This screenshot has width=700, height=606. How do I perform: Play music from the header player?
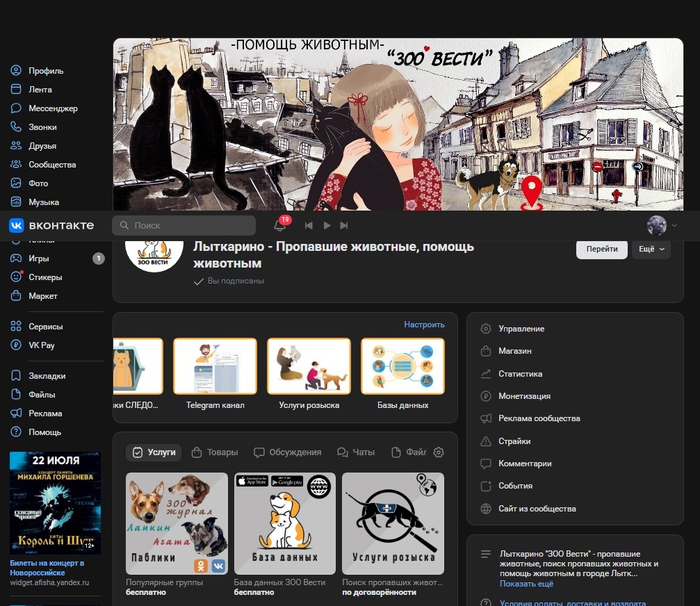click(327, 225)
